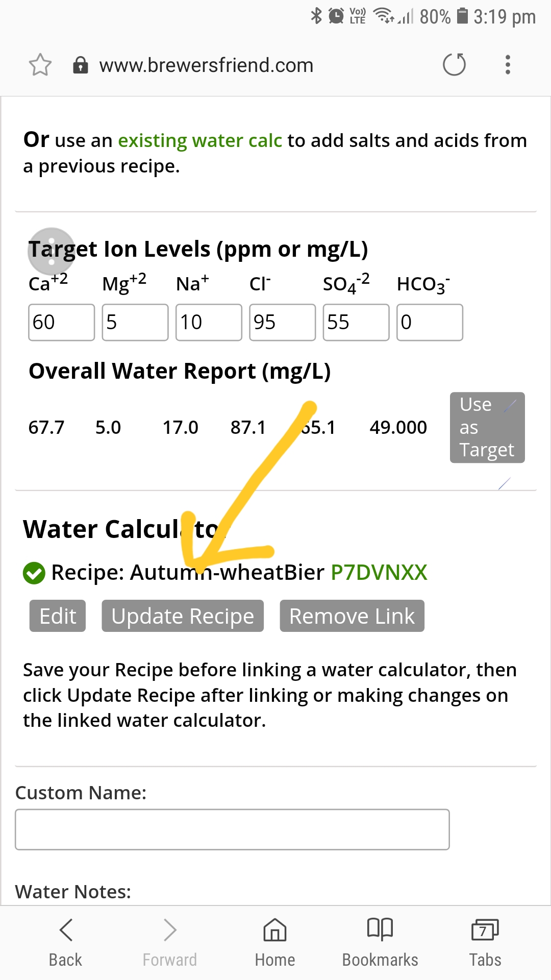Click Use as Target button

coord(487,427)
